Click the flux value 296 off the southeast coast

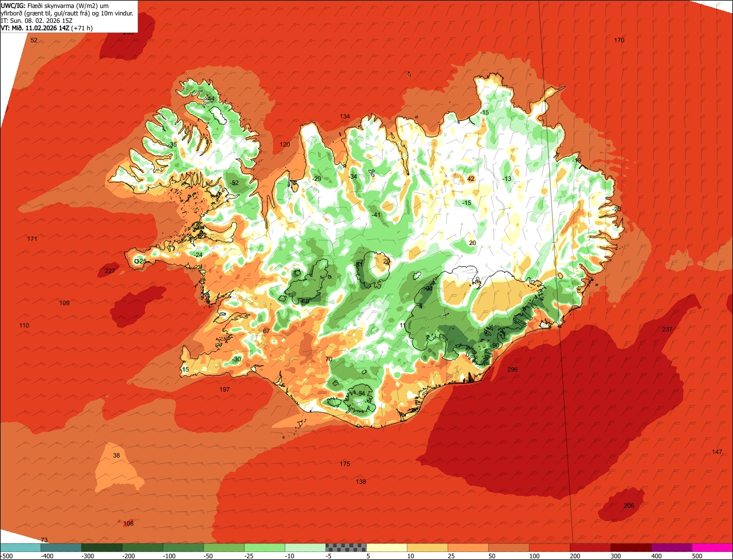click(513, 369)
